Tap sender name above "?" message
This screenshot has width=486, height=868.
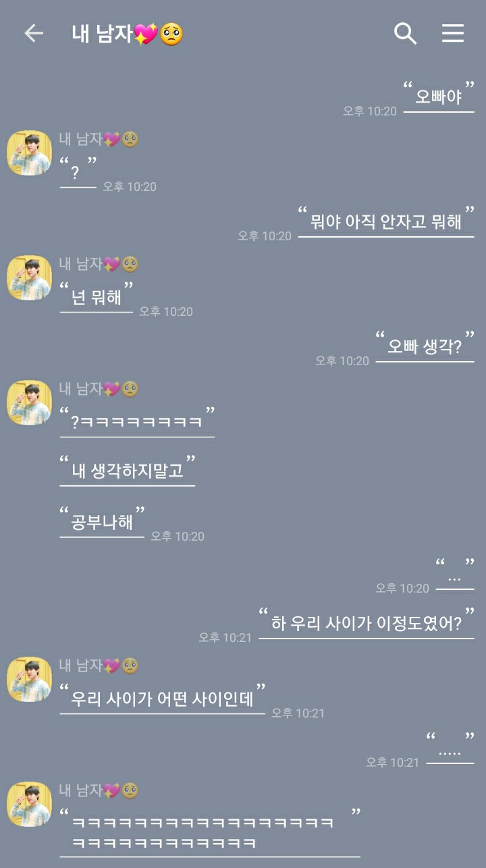[x=99, y=139]
